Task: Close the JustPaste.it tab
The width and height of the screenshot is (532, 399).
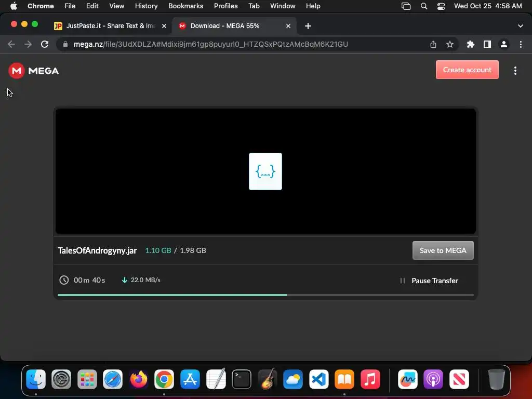Action: 164,26
